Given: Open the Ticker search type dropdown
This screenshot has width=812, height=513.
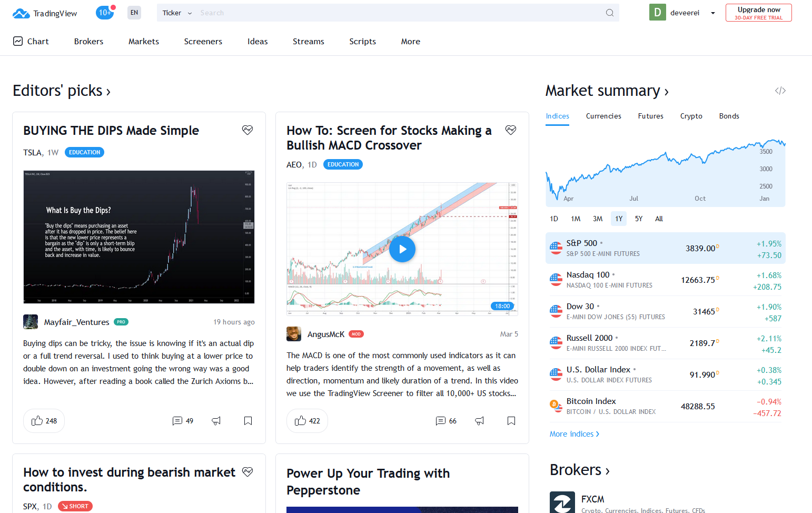Looking at the screenshot, I should (x=177, y=13).
